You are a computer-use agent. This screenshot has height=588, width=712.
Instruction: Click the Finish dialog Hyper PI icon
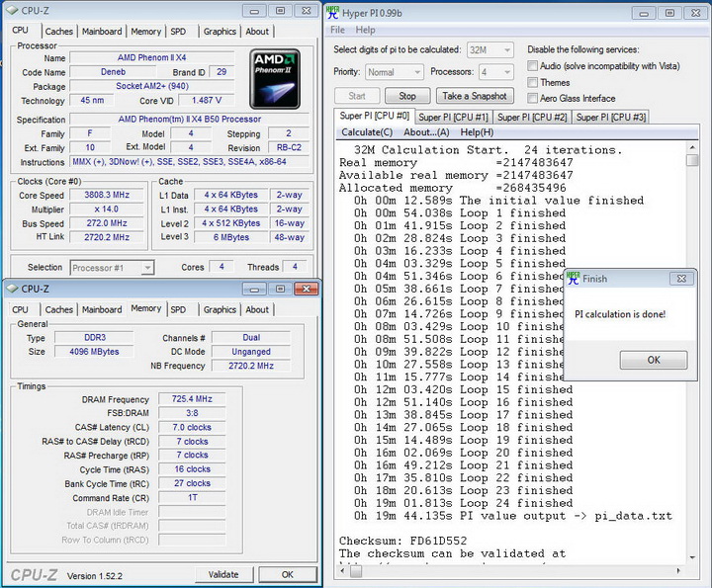(574, 278)
